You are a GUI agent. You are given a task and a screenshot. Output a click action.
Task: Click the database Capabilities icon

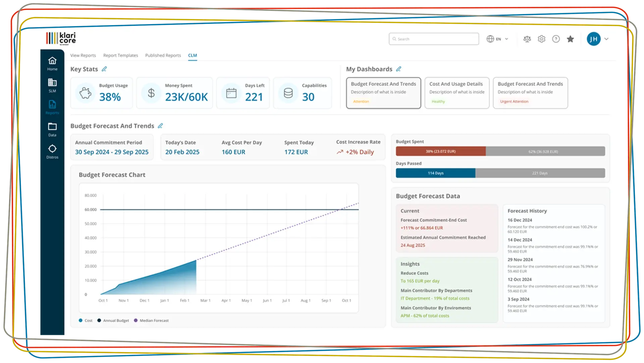288,93
